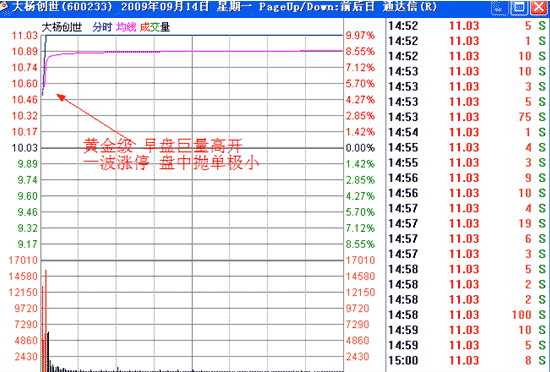Click the 9.97% label on right axis
The width and height of the screenshot is (550, 372).
click(360, 35)
